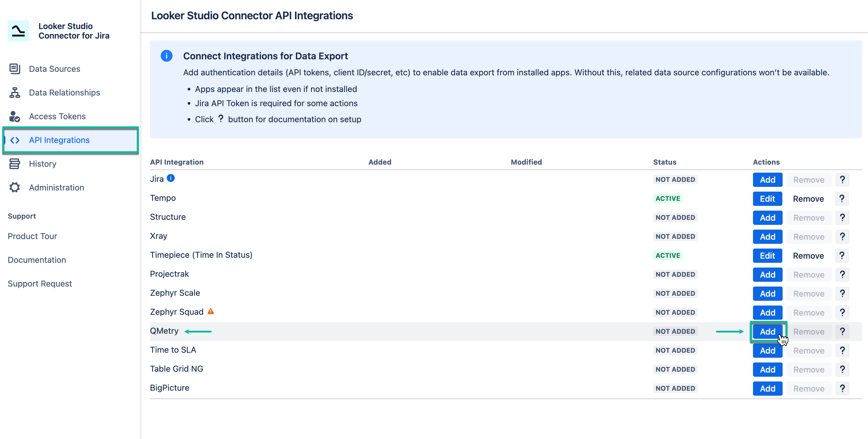Open the Looker Studio Connector logo
The height and width of the screenshot is (439, 868).
click(x=18, y=31)
